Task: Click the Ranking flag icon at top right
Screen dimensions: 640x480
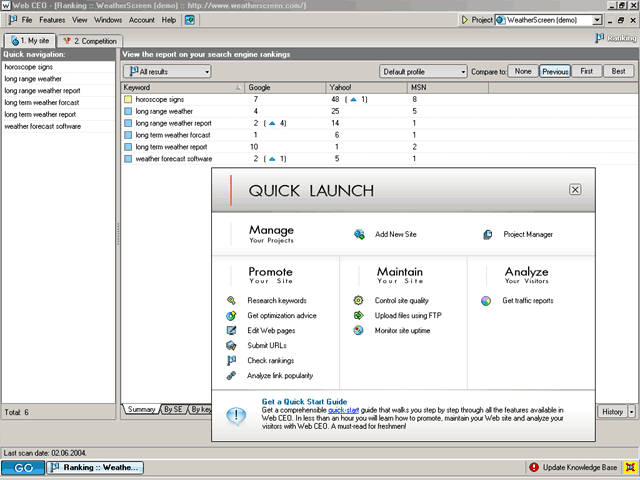Action: tap(599, 38)
